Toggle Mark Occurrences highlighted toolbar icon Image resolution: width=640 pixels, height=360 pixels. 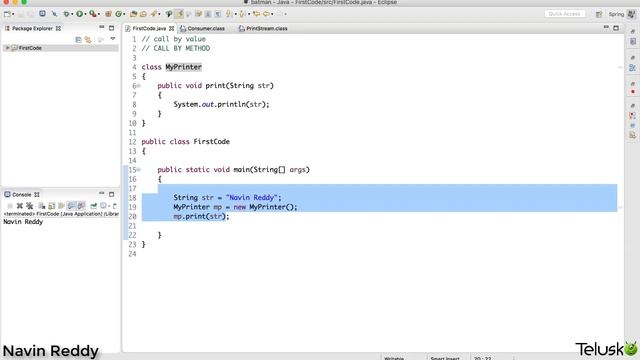pos(179,14)
